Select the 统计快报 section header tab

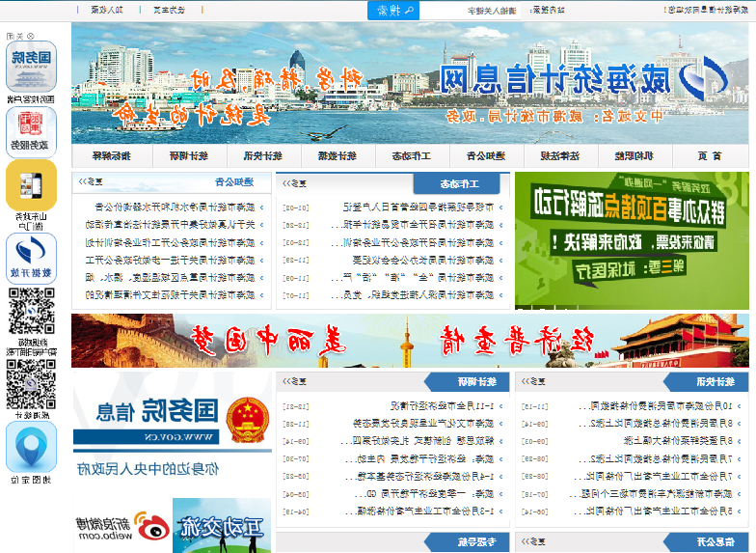(708, 382)
